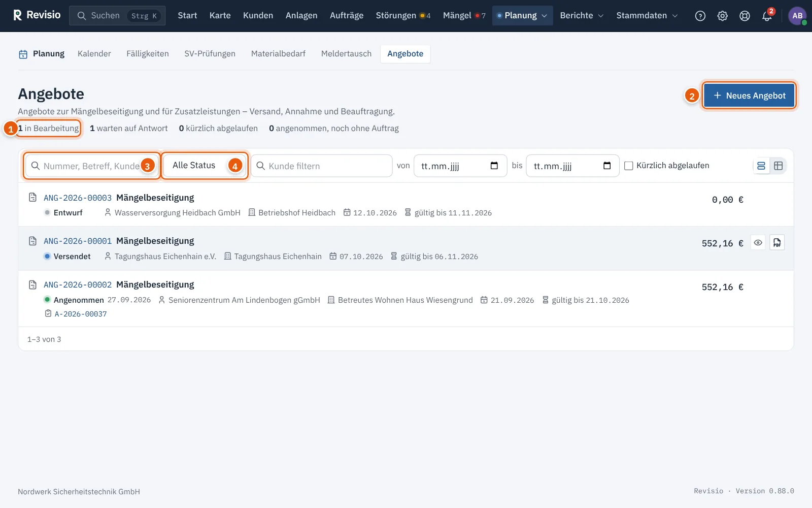Open the SV-Prüfungen tab

(210, 54)
